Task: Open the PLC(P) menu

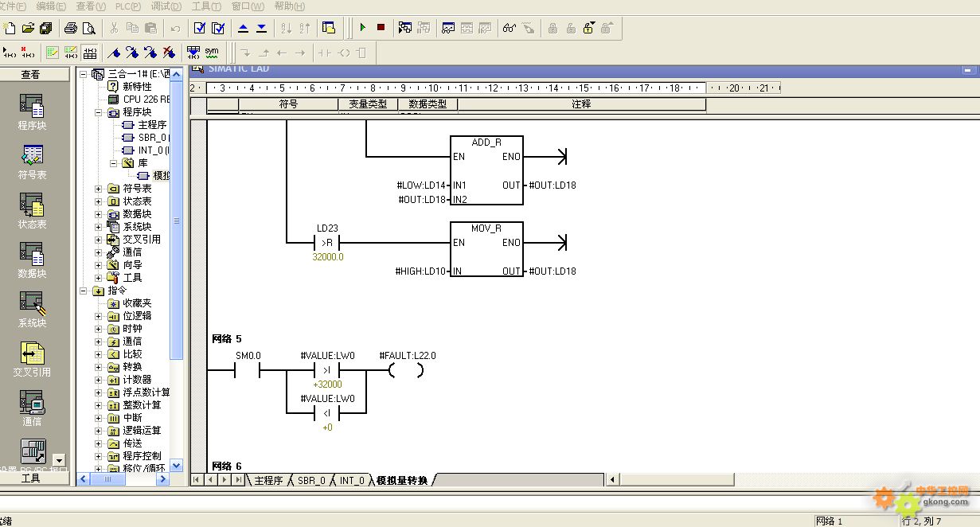Action: (128, 6)
